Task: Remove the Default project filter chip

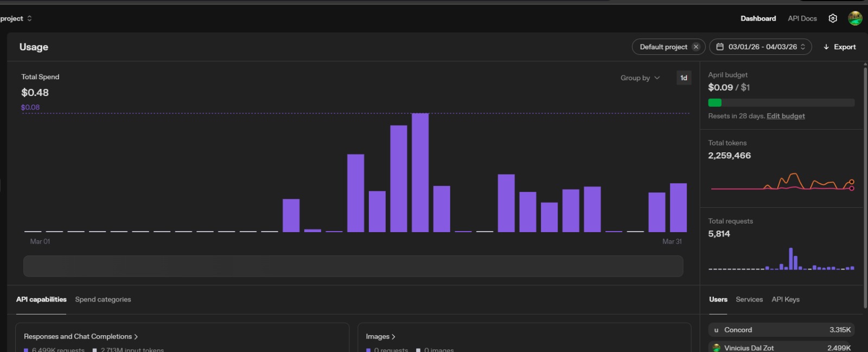Action: [x=696, y=47]
